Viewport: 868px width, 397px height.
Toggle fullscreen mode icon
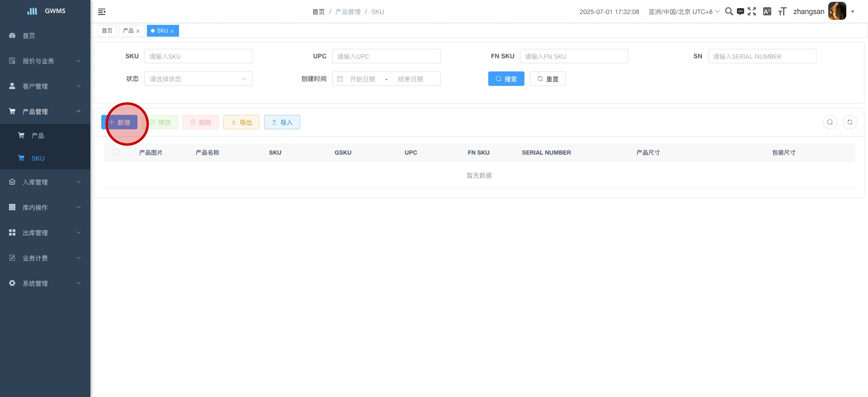click(x=752, y=11)
